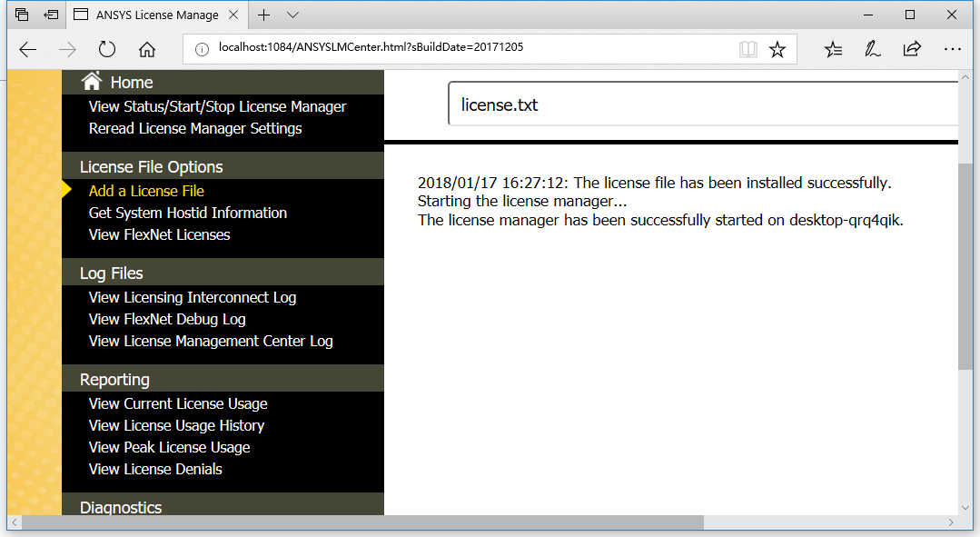Click successfully started on desktop-qrq4qik text

click(660, 220)
